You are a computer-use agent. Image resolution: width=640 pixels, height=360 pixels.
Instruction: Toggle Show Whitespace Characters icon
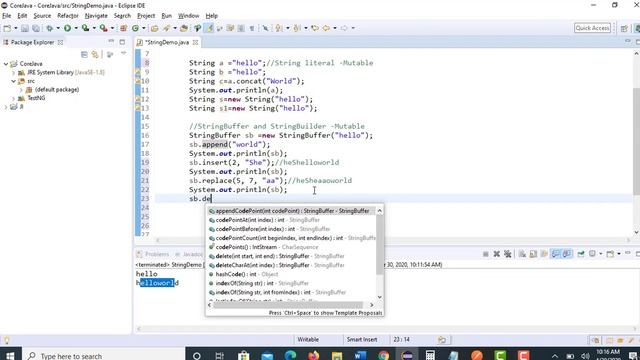tap(252, 28)
